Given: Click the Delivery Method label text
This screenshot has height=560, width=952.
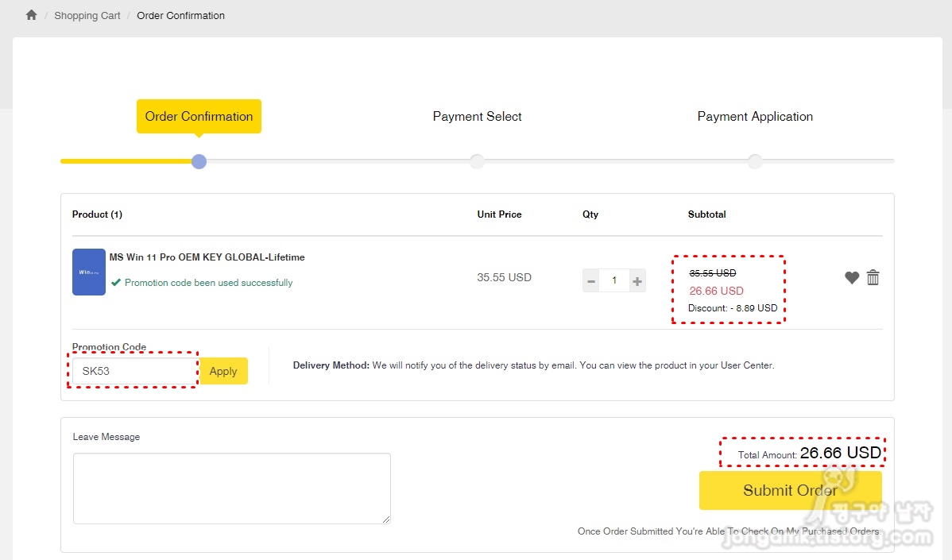Looking at the screenshot, I should [x=331, y=365].
